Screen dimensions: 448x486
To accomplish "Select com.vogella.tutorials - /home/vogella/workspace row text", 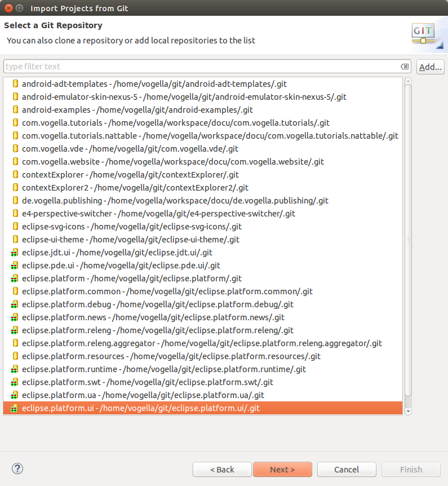I will (176, 123).
